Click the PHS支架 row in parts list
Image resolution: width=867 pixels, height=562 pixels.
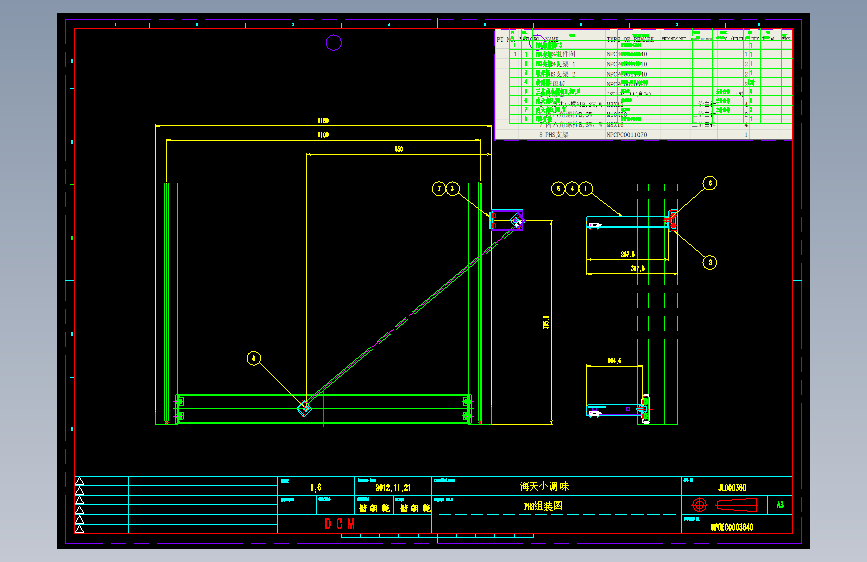point(644,134)
